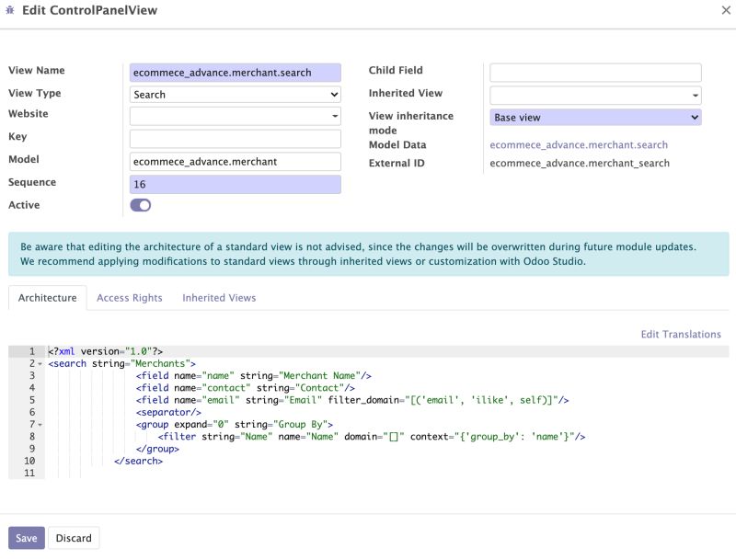Click code line with Merchant Name field
Screen dimensions: 736x560
(254, 376)
